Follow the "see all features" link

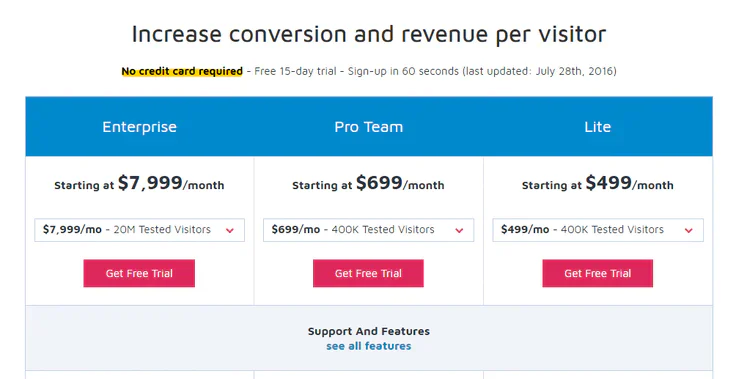pyautogui.click(x=368, y=346)
